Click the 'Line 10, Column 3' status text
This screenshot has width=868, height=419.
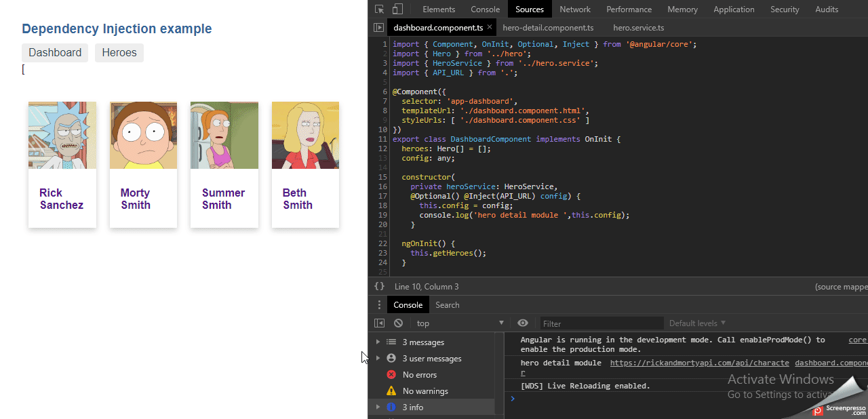[427, 287]
